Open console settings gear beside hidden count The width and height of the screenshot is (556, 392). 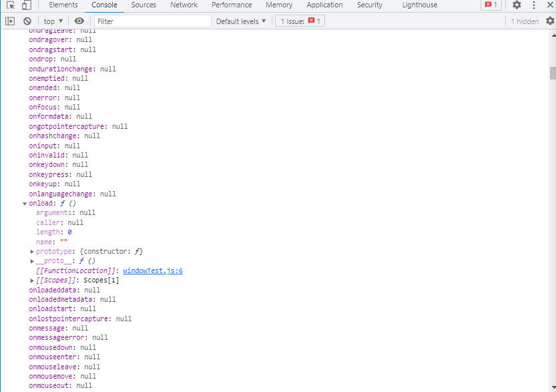click(550, 21)
